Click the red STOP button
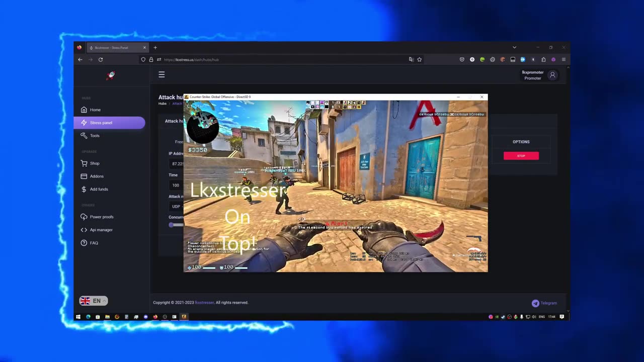 tap(521, 156)
